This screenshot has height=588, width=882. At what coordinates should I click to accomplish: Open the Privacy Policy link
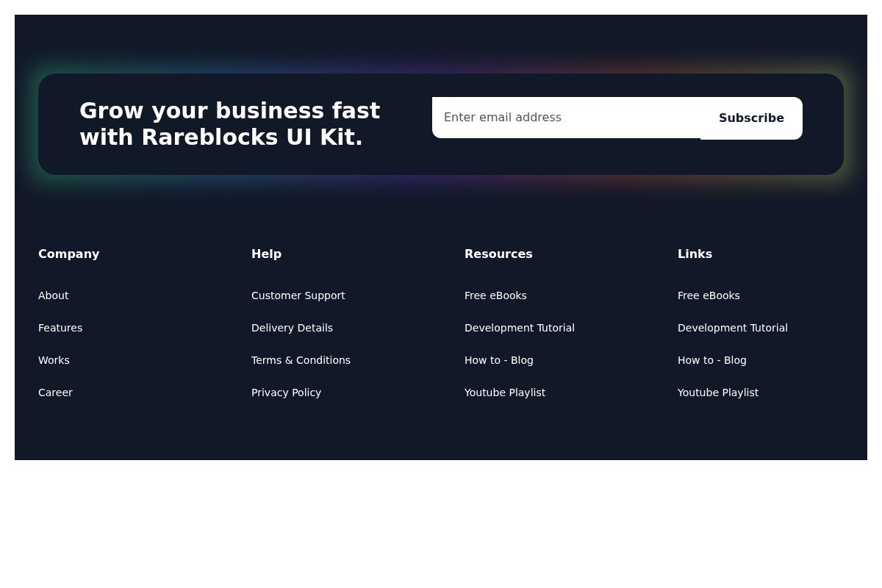pyautogui.click(x=286, y=392)
